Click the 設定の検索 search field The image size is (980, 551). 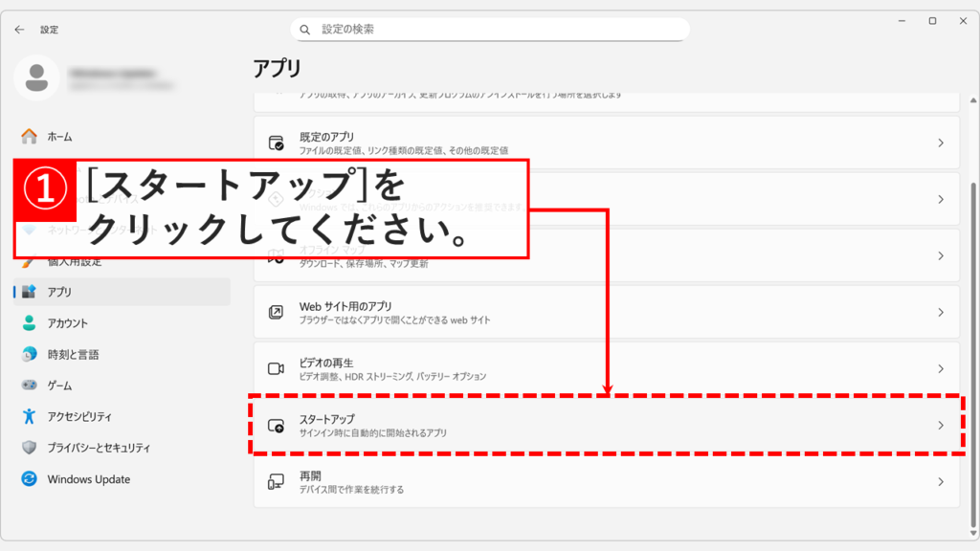pos(490,29)
